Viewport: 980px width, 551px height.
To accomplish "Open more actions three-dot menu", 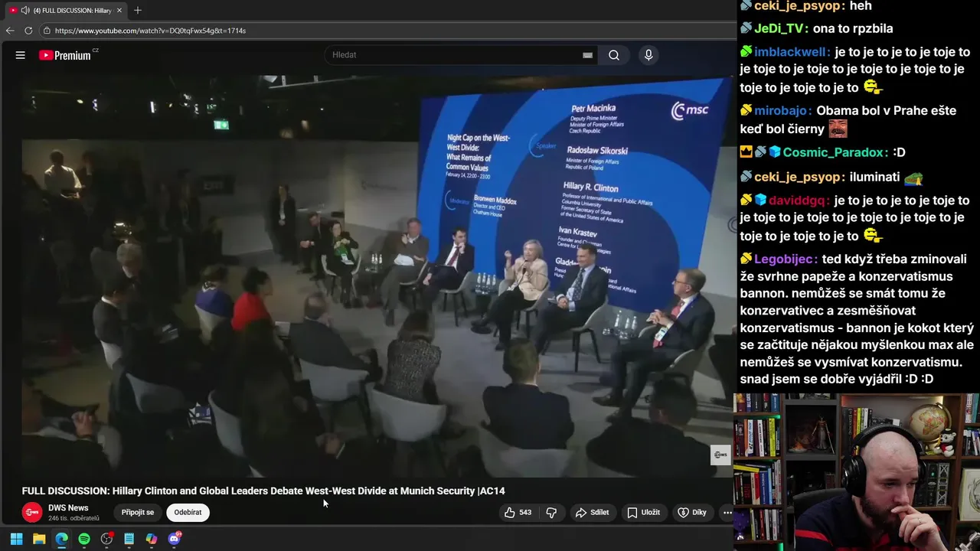I will click(x=727, y=513).
